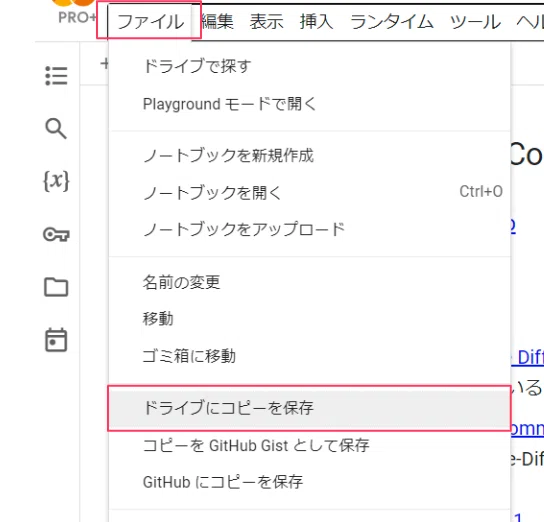Open the table of contents sidebar icon
The height and width of the screenshot is (522, 544).
[x=56, y=76]
